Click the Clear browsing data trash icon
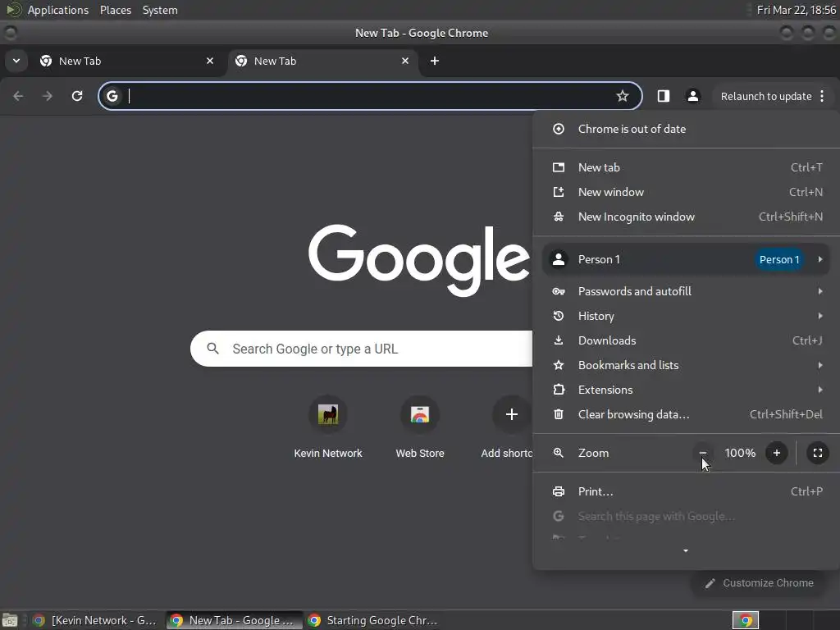 tap(558, 414)
